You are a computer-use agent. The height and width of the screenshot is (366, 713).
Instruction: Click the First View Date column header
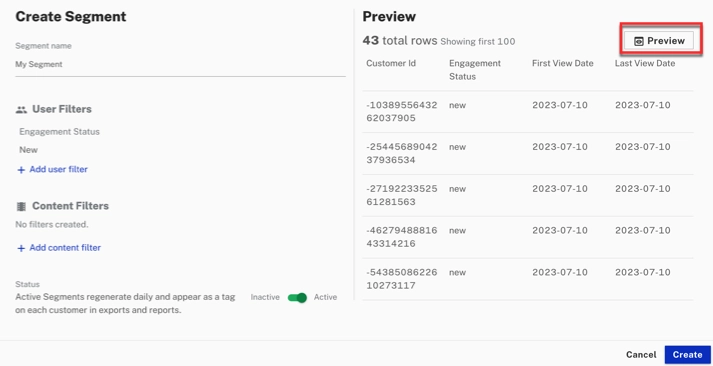pos(562,63)
